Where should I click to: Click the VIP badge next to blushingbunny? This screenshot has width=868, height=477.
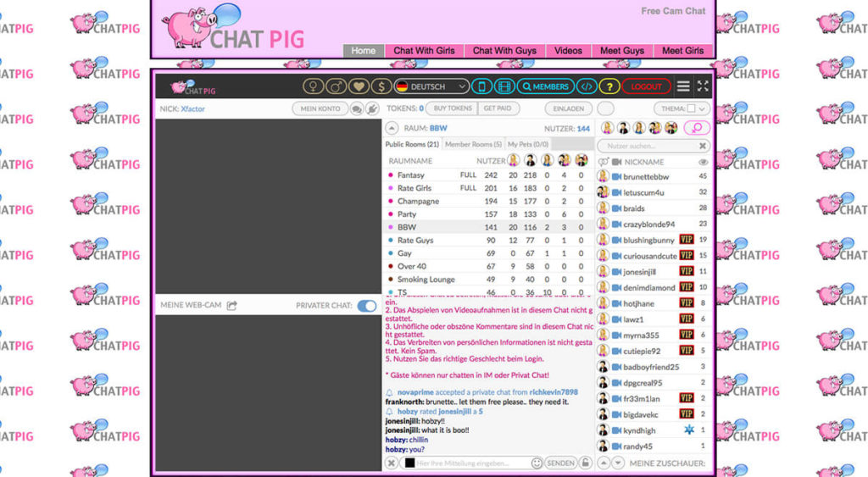[687, 240]
